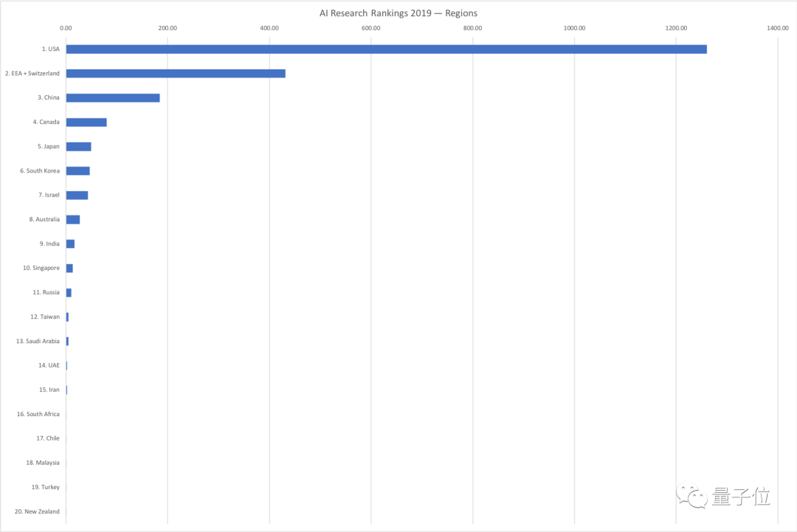Click the label 13. Saudi Arabia
This screenshot has width=797, height=532.
coord(38,341)
